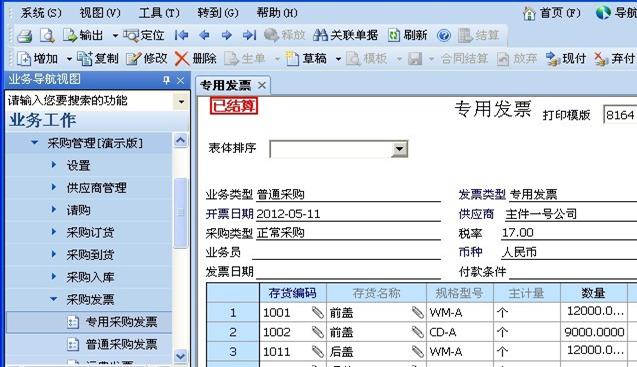Click the 税率 17.00 field
The width and height of the screenshot is (637, 367).
coord(569,233)
